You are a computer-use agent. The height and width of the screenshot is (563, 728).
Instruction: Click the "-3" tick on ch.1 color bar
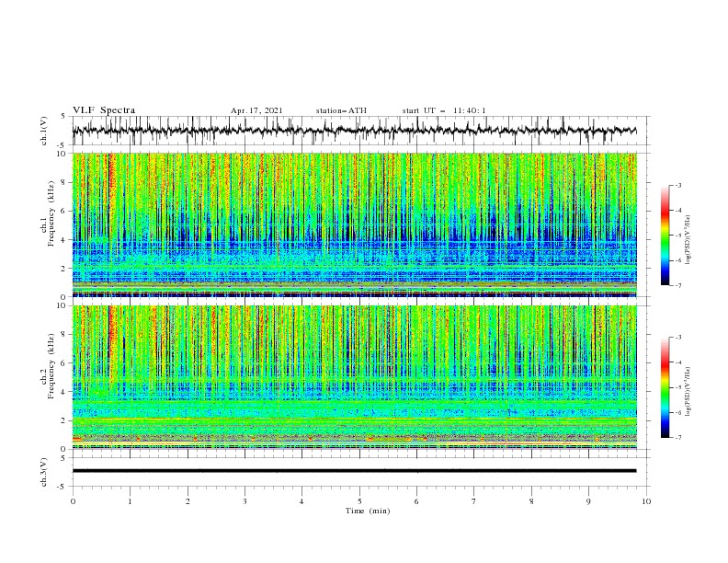tap(677, 185)
